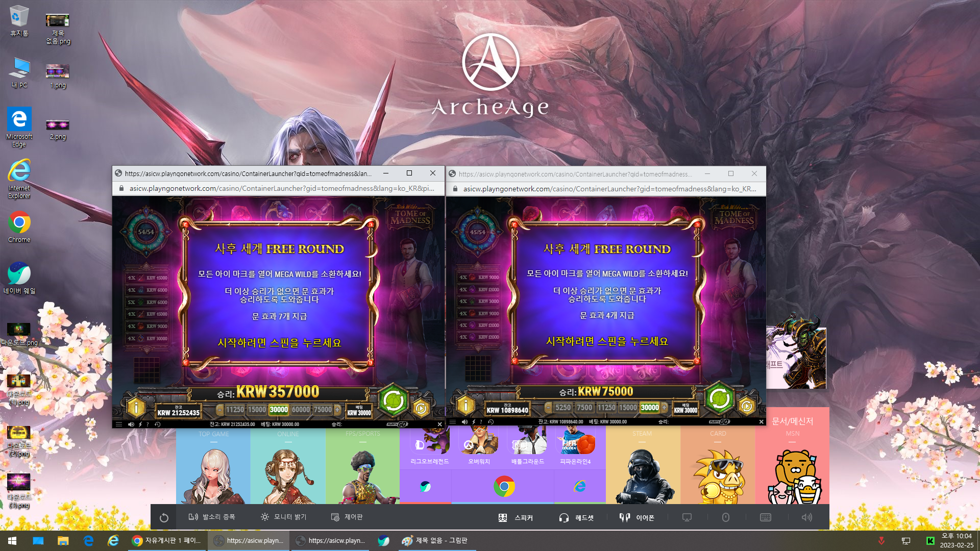Click the volume icon on launcher bar
The height and width of the screenshot is (551, 980).
click(x=807, y=517)
